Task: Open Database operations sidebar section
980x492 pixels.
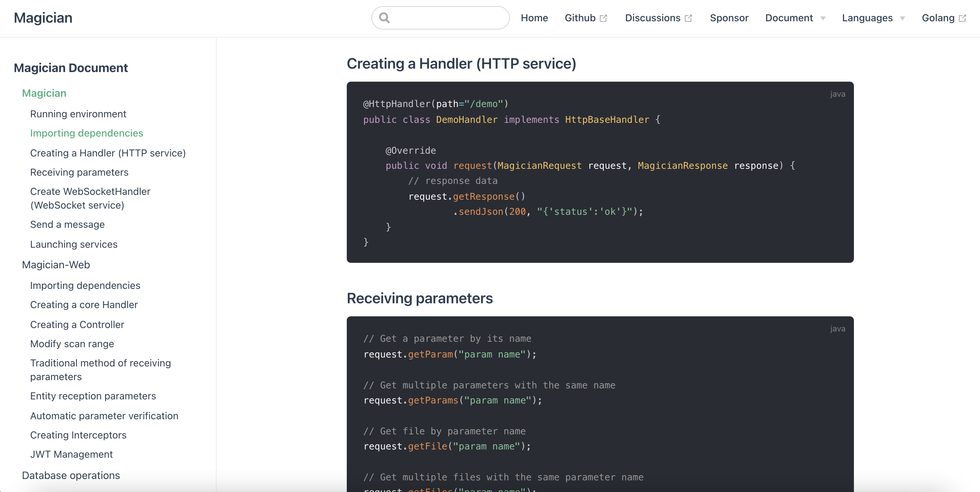Action: 71,475
